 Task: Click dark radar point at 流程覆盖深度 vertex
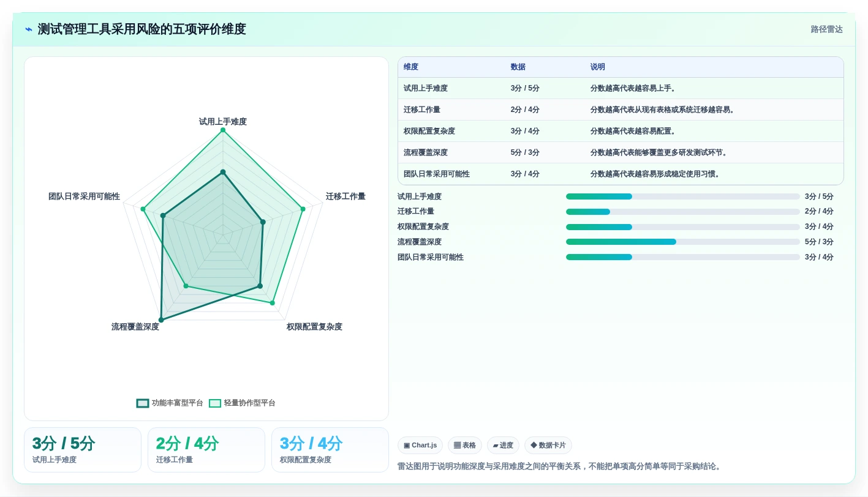(161, 319)
